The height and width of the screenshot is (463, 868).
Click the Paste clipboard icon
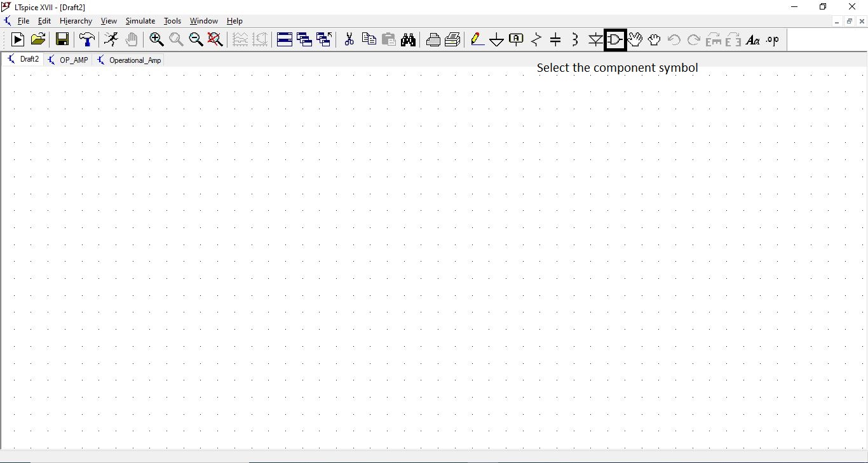[388, 40]
